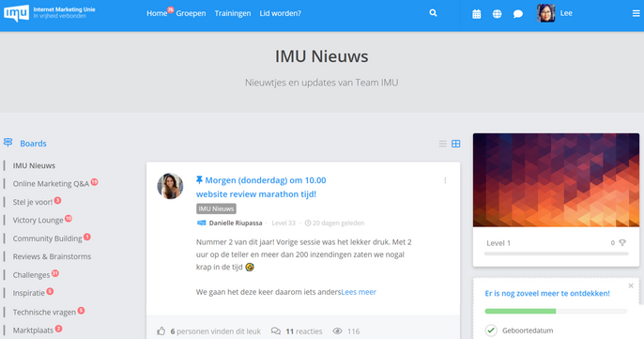This screenshot has height=339, width=644.
Task: Click the '20 dagen geleden' timestamp
Action: pos(338,223)
